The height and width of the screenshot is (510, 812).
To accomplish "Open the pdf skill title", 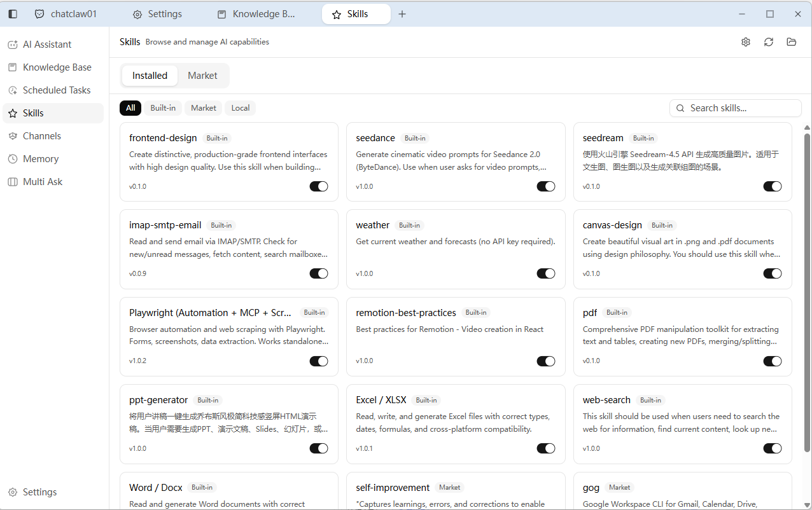I will tap(590, 313).
